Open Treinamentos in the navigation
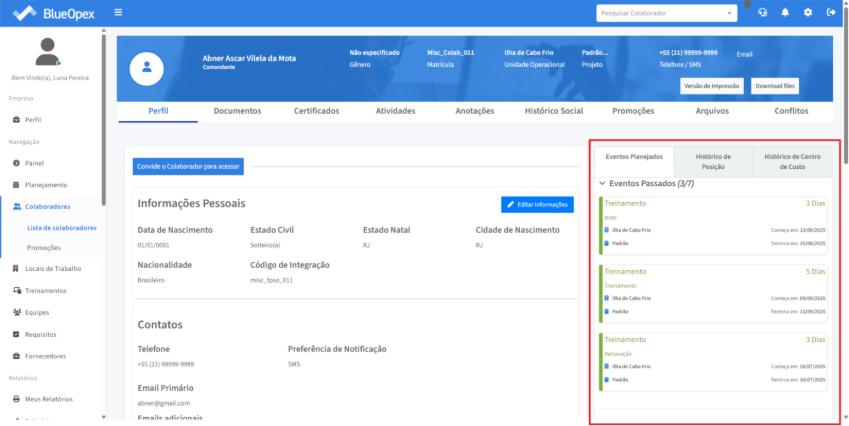 [x=45, y=291]
